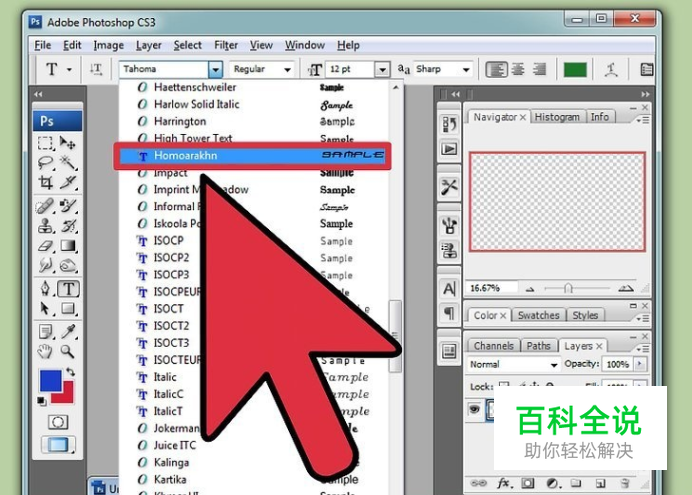
Task: Open the Filter menu
Action: point(226,45)
